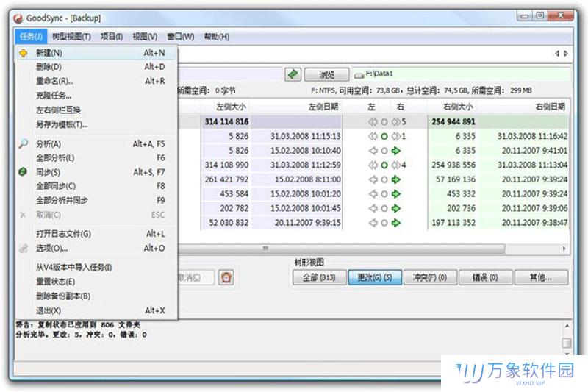Image resolution: width=588 pixels, height=392 pixels.
Task: Click green right arrow in the 453 584 row
Action: 396,194
